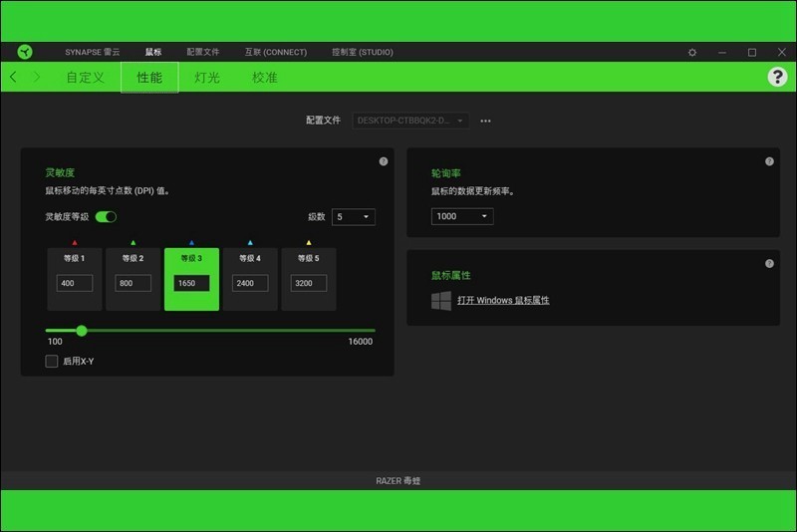The image size is (797, 532).
Task: Open the polling rate 1000 dropdown
Action: 462,216
